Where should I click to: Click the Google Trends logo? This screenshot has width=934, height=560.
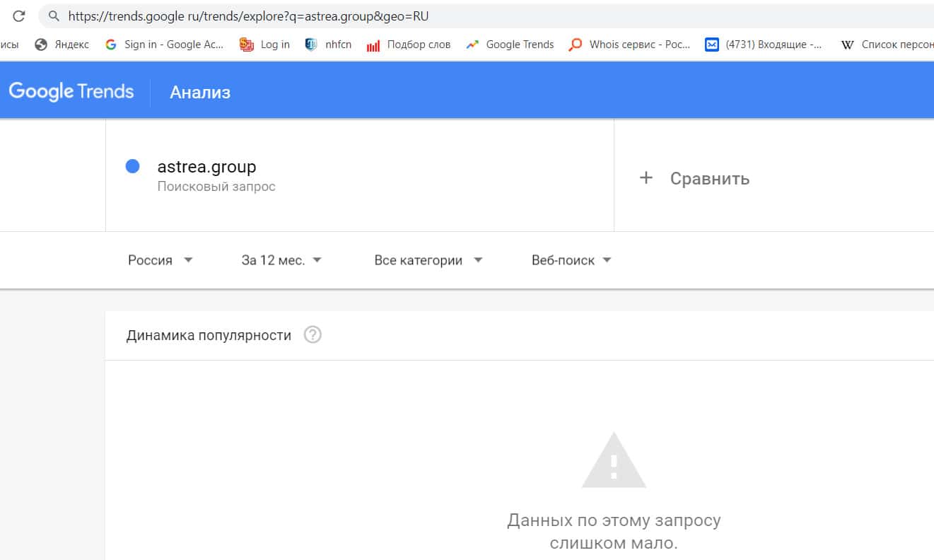tap(71, 91)
